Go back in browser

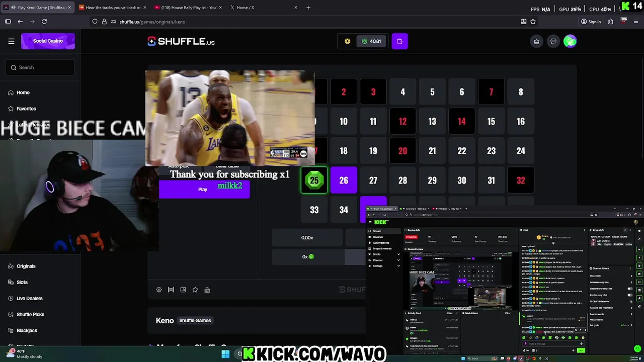(x=20, y=22)
